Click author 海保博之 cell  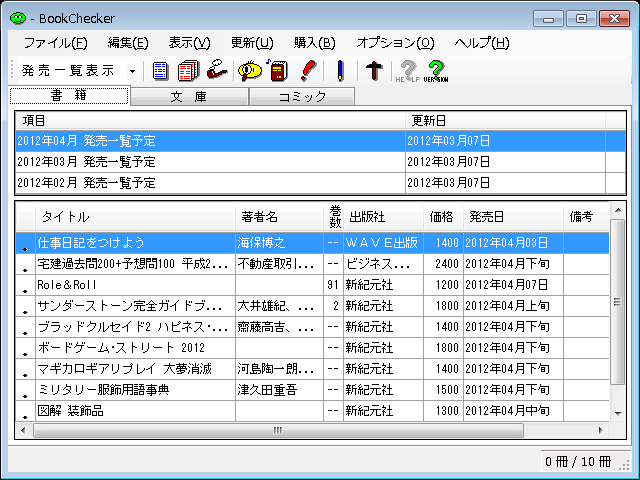279,243
